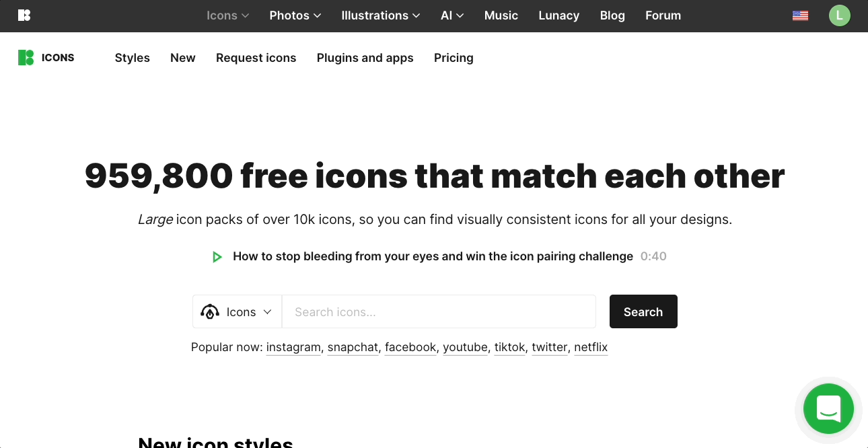Open the user profile avatar
Viewport: 868px width, 448px height.
coord(839,15)
